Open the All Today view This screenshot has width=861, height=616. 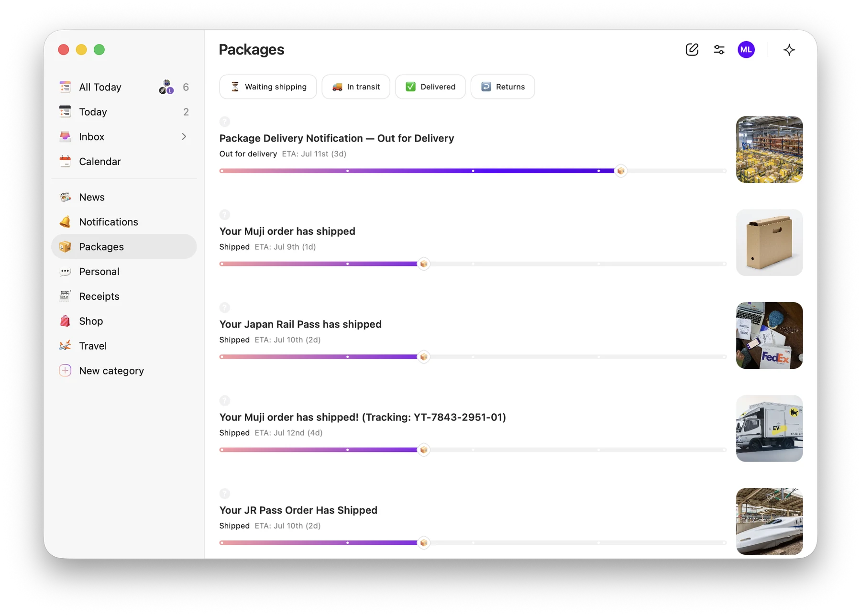point(124,87)
